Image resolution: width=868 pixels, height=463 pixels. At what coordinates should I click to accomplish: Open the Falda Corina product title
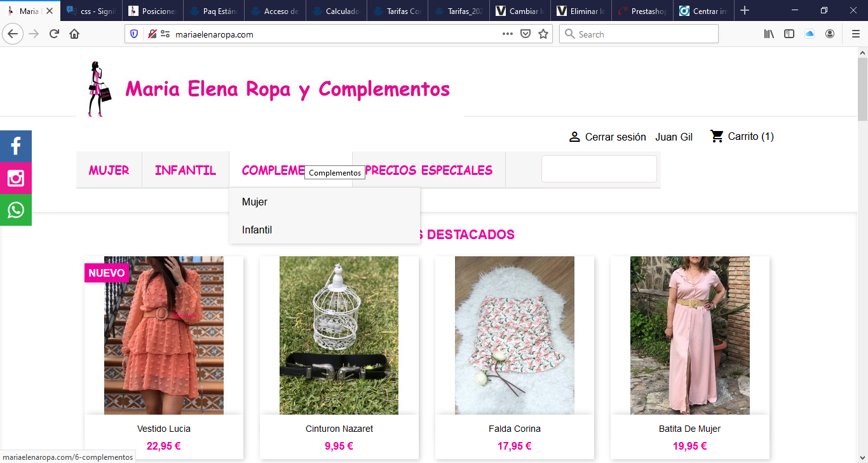(x=515, y=429)
